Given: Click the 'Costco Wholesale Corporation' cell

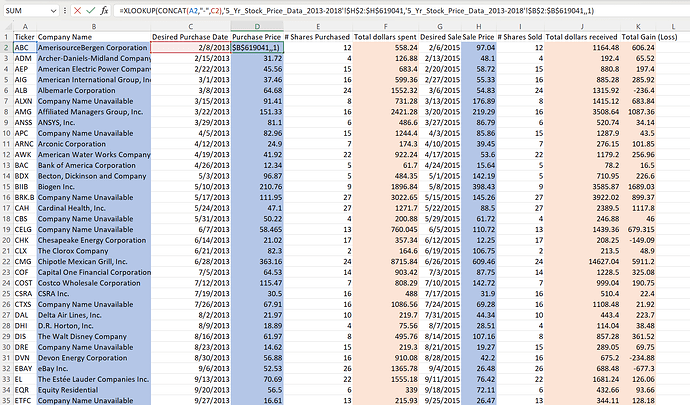Looking at the screenshot, I should click(94, 283).
